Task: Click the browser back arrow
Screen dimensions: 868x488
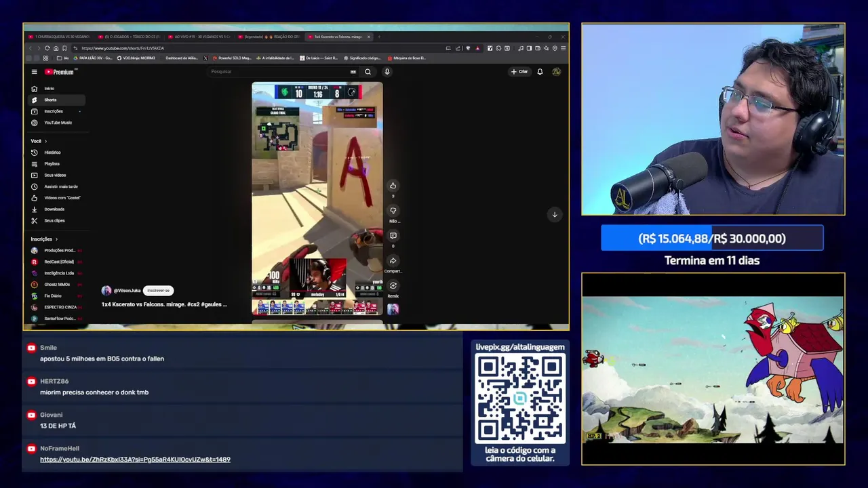Action: (x=30, y=48)
